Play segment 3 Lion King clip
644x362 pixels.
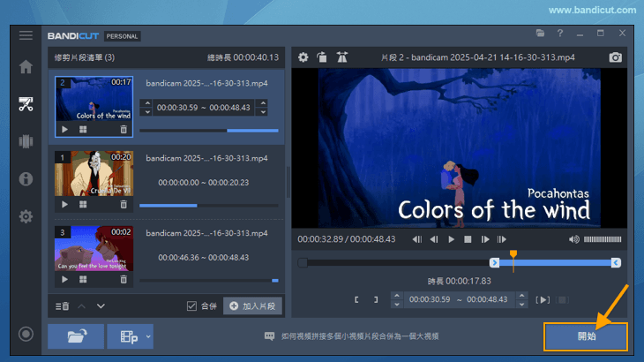click(64, 279)
